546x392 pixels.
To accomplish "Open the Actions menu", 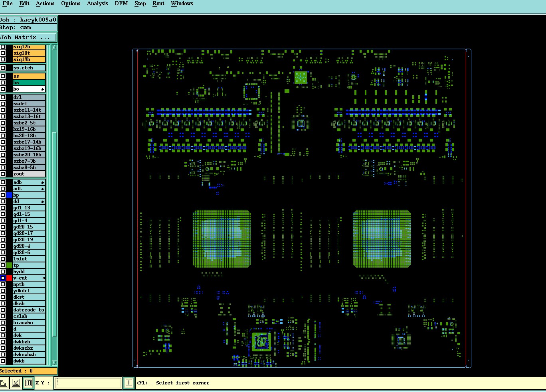I will click(x=45, y=3).
